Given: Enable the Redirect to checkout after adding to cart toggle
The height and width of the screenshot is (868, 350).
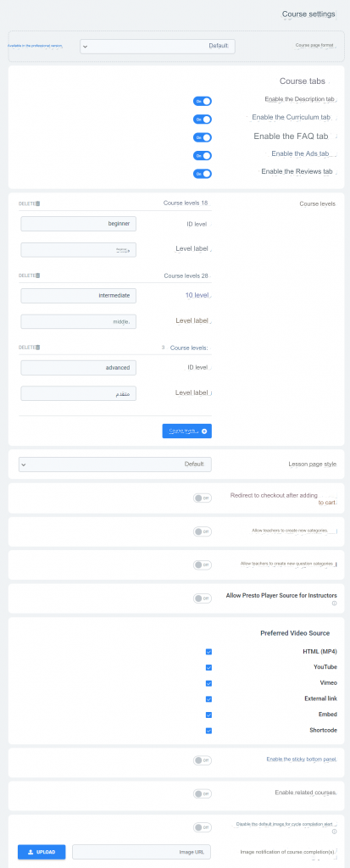Looking at the screenshot, I should click(203, 498).
